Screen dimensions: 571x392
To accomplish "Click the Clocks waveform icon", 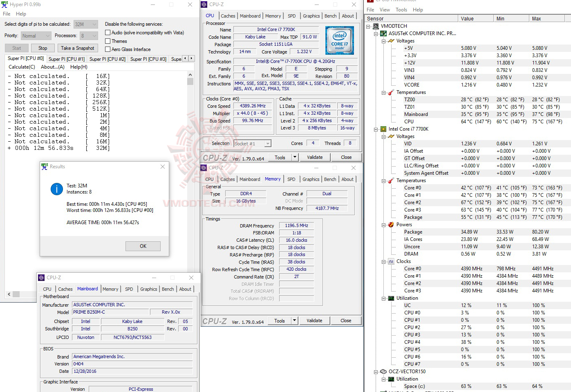I will [391, 261].
